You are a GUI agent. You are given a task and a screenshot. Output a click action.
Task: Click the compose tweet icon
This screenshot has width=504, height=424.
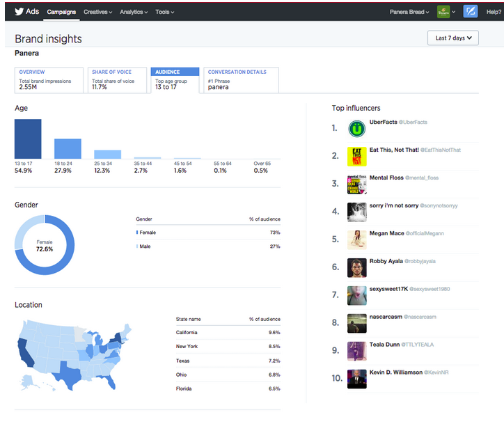pyautogui.click(x=471, y=11)
